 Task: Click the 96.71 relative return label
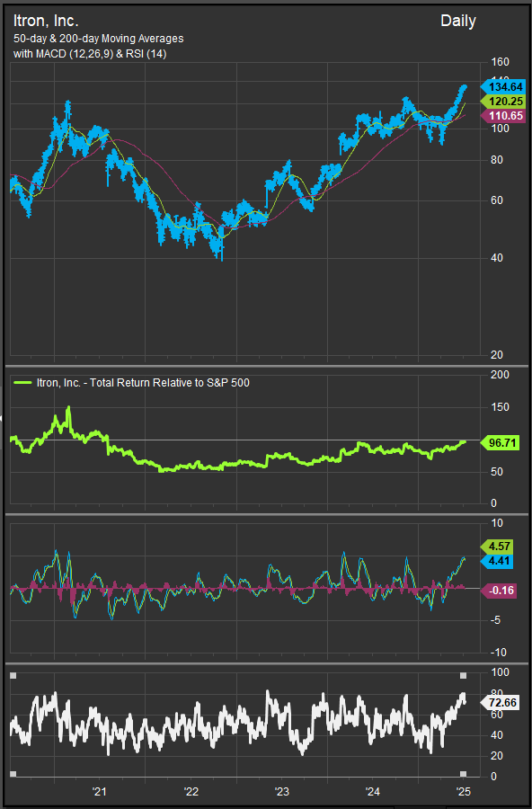(500, 442)
